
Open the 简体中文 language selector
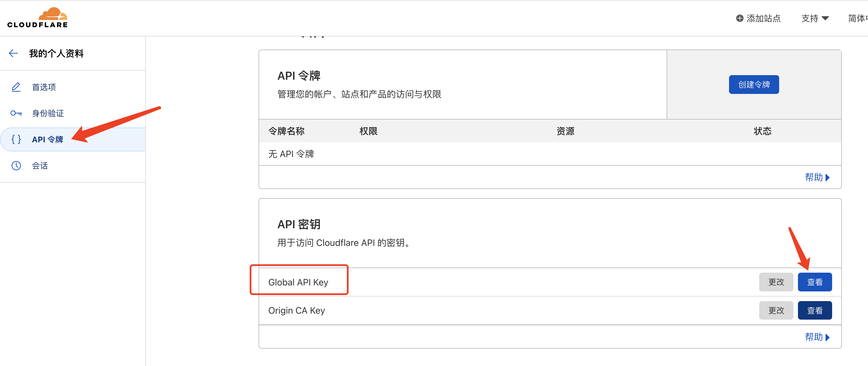coord(857,18)
